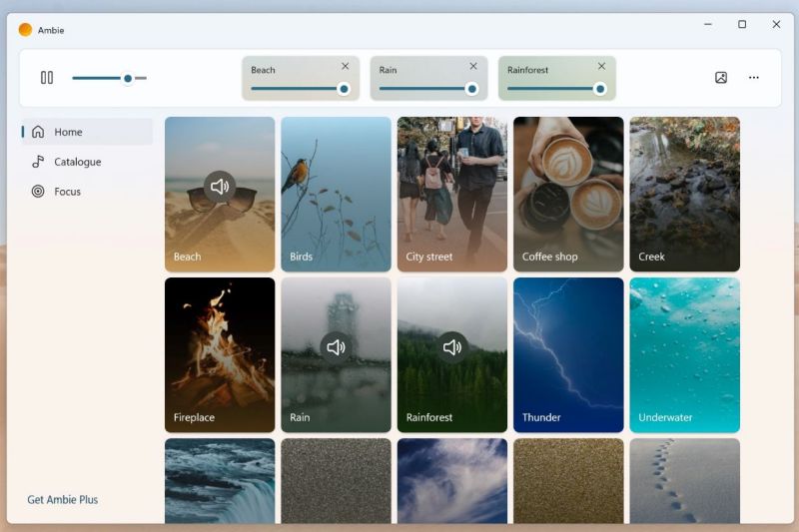Pause the ambient sound playback

coord(47,78)
